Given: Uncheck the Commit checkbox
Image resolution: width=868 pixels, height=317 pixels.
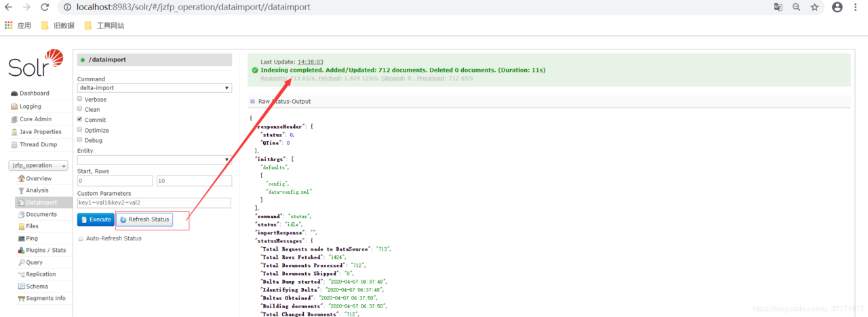Looking at the screenshot, I should 80,119.
